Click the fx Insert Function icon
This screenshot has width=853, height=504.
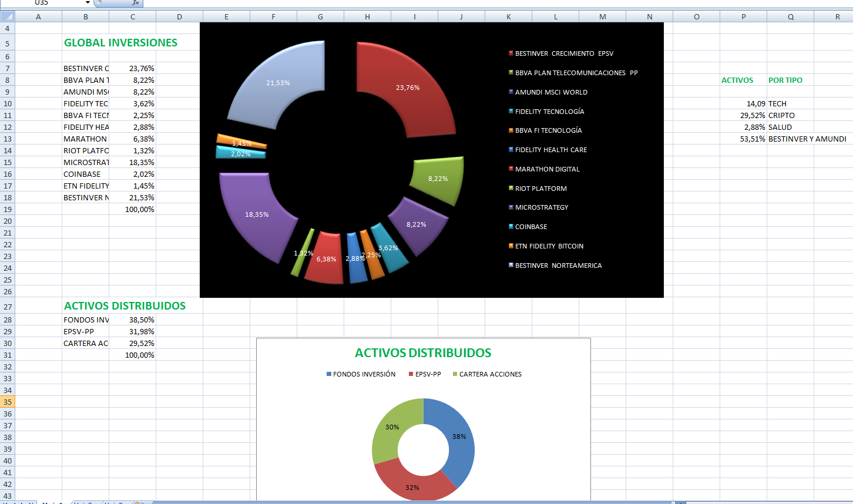tap(136, 3)
